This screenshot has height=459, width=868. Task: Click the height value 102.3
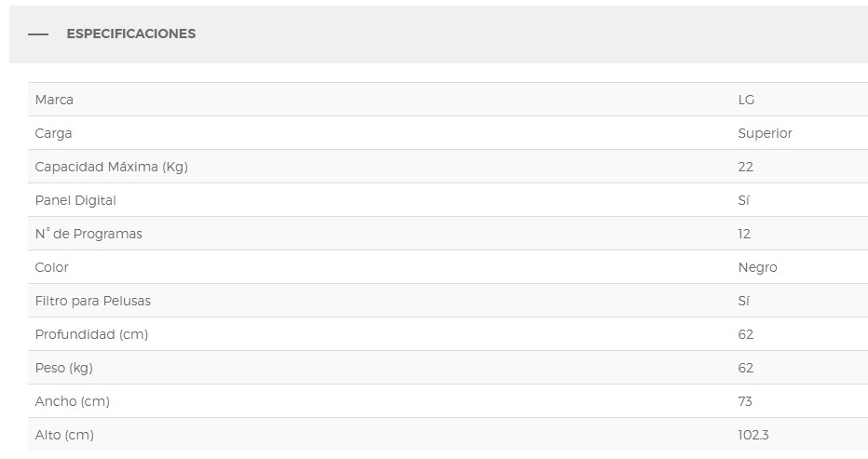753,435
